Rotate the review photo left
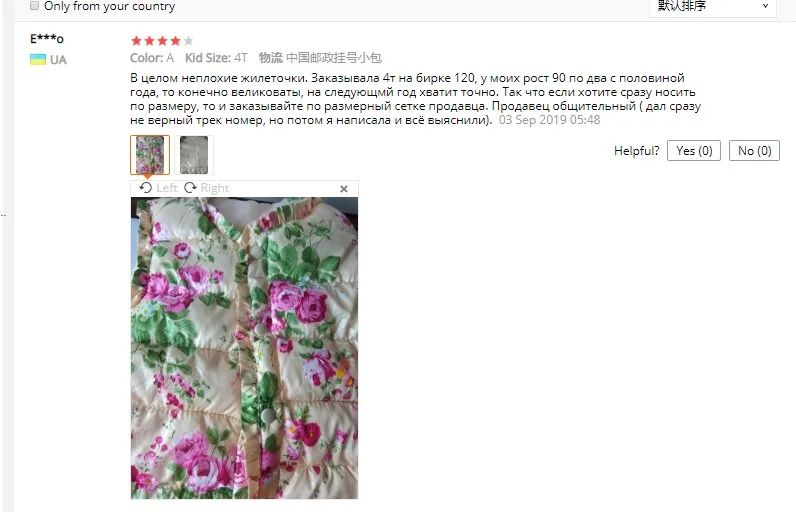This screenshot has height=512, width=796. (x=158, y=188)
